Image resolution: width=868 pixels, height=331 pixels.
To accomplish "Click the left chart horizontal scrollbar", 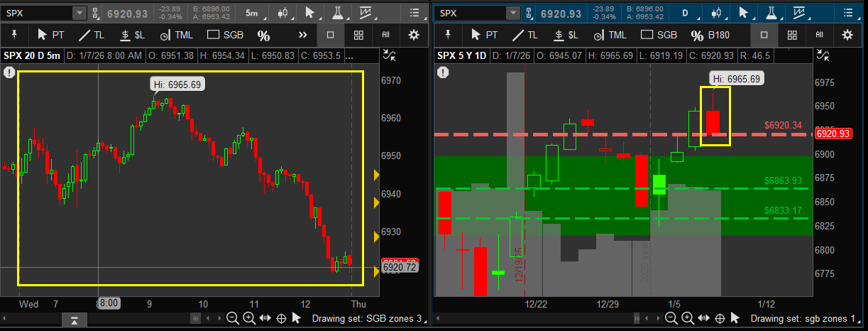I will click(x=142, y=319).
